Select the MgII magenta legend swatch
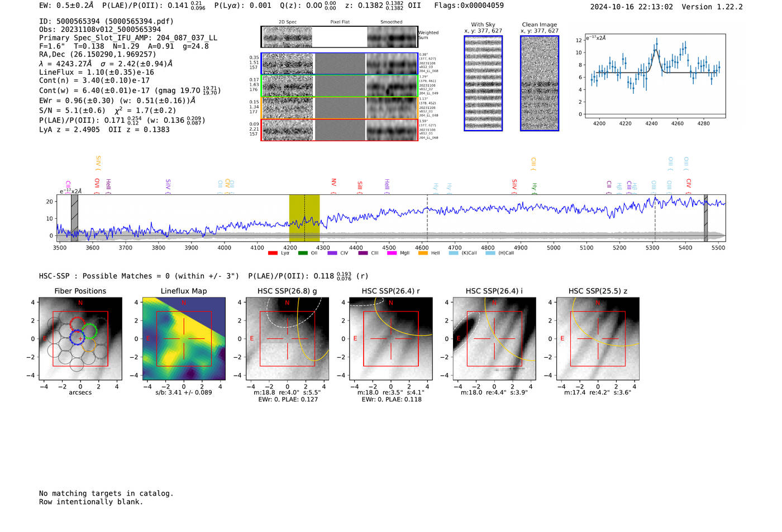Viewport: 782px width, 532px height. [x=392, y=253]
